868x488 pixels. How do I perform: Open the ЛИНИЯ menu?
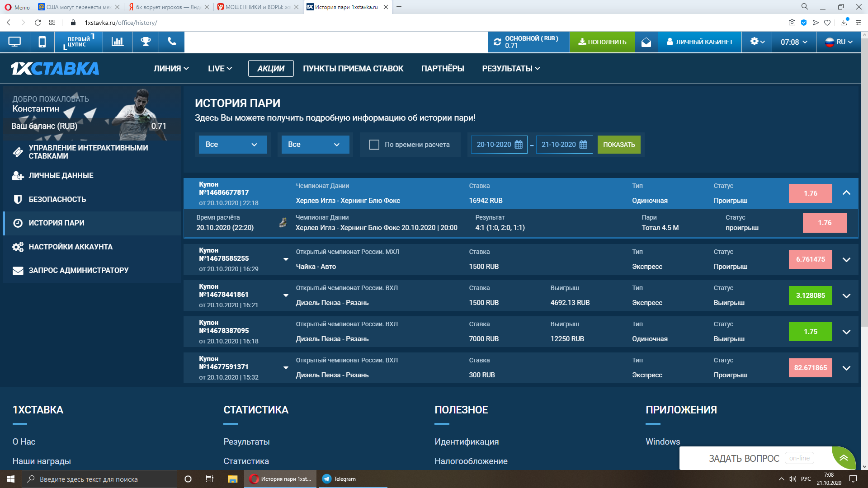pos(171,69)
